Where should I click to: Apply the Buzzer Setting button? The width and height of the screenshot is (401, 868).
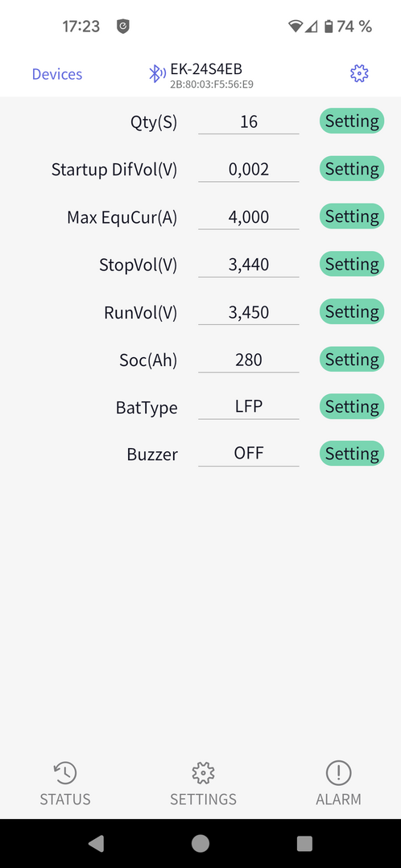(x=352, y=454)
